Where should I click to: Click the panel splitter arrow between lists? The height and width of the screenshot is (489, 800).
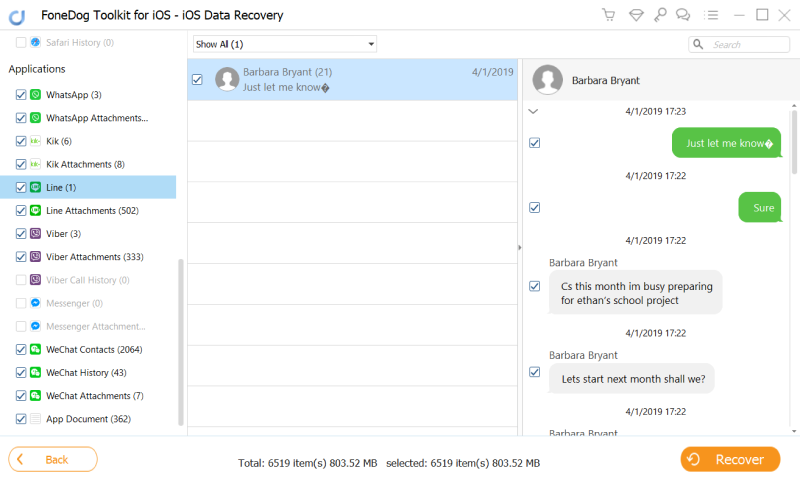coord(519,248)
